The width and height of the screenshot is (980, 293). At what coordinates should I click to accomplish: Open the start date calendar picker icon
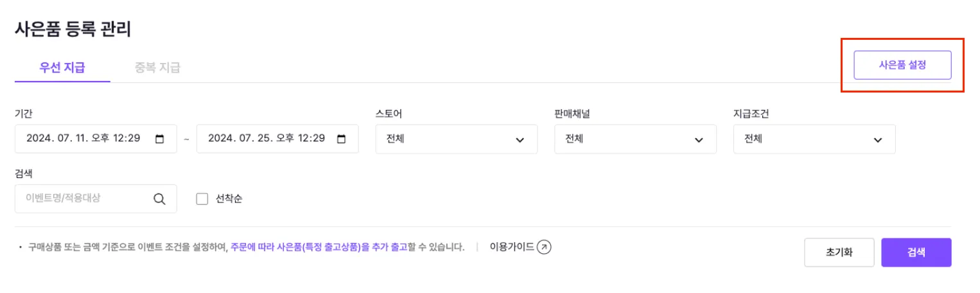(160, 139)
